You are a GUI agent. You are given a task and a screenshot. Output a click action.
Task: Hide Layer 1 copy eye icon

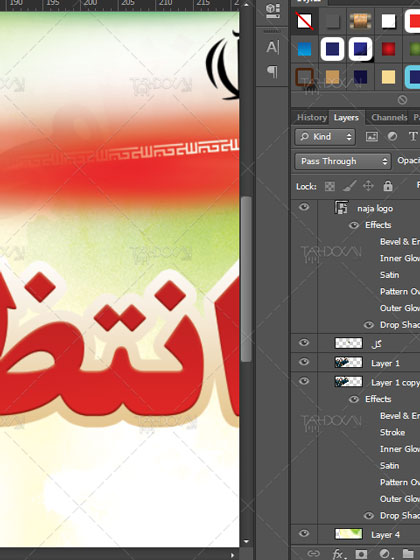coord(304,381)
